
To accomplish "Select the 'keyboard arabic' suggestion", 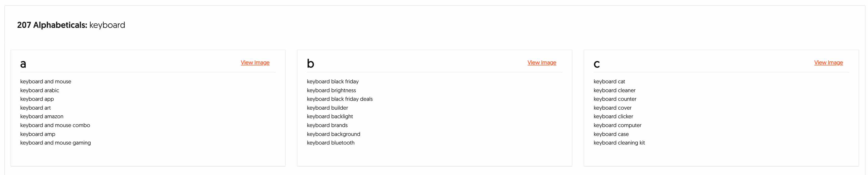I will tap(39, 90).
